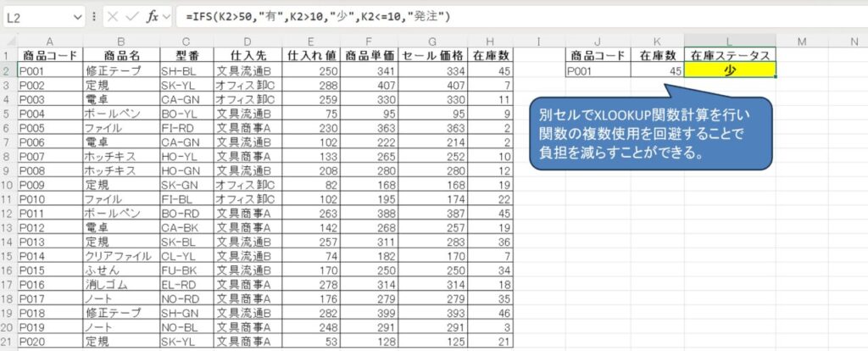Click ボールペン in the P011 row
Viewport: 868px width, 351px height.
point(121,213)
